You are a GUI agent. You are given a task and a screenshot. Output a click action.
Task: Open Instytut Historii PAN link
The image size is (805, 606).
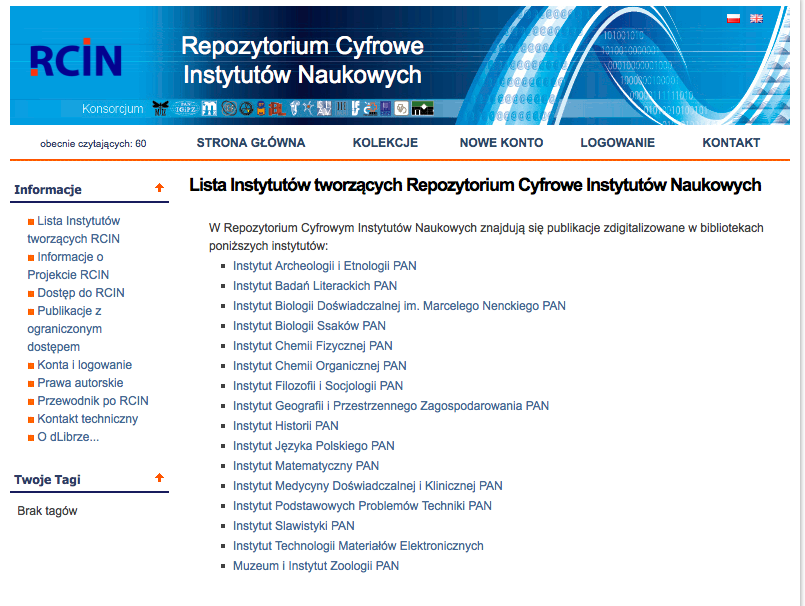(x=285, y=426)
